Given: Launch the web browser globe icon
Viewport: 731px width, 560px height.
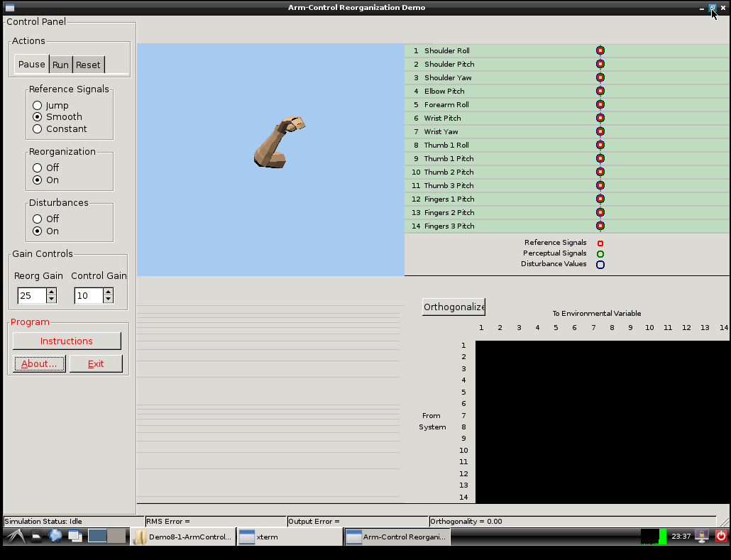Looking at the screenshot, I should 55,537.
